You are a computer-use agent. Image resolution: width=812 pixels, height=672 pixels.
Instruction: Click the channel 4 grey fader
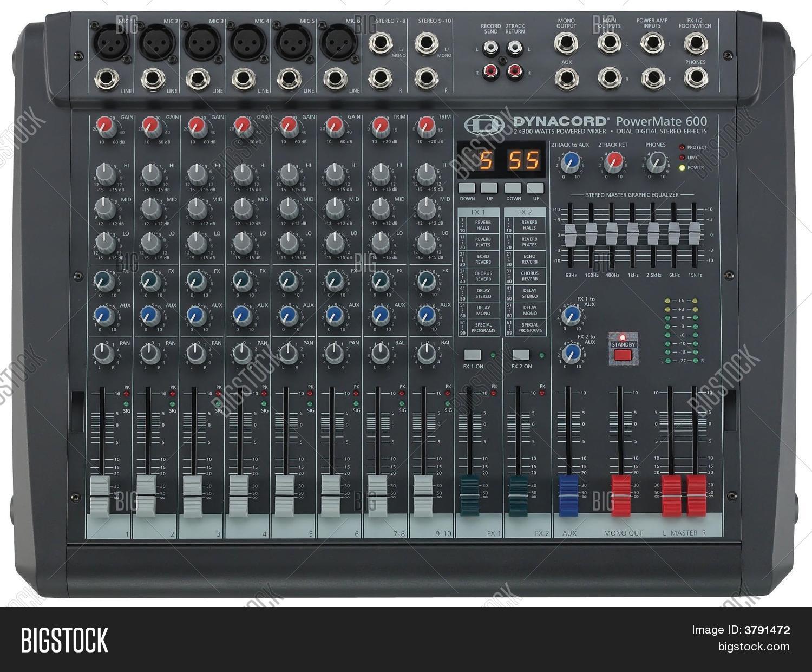coord(239,495)
